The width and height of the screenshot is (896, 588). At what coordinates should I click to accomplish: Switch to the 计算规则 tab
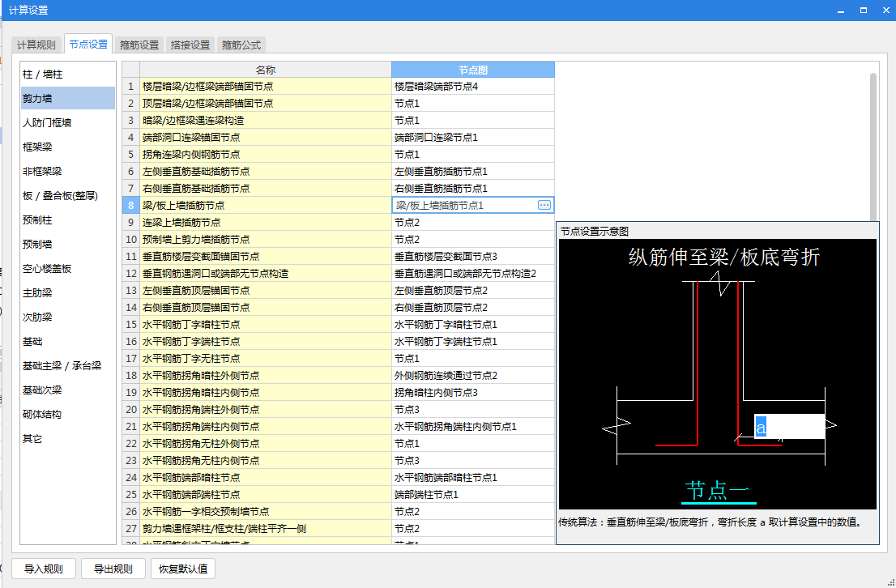coord(36,45)
